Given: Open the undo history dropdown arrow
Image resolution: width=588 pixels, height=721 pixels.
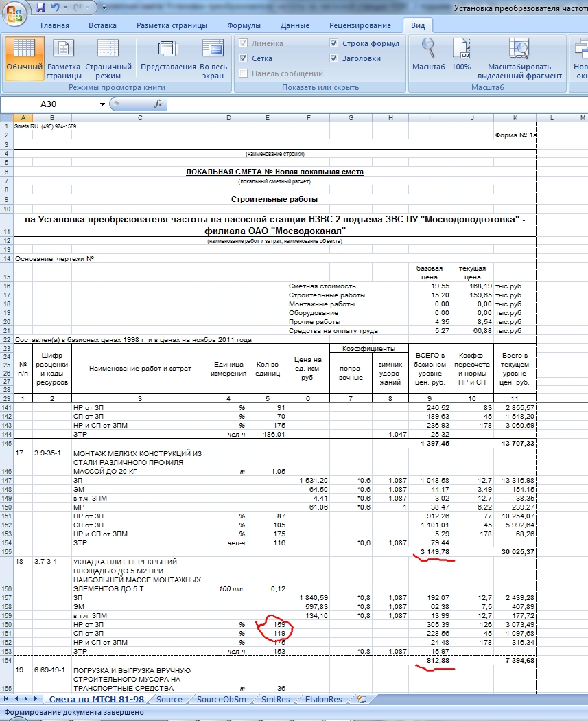Looking at the screenshot, I should [x=64, y=8].
